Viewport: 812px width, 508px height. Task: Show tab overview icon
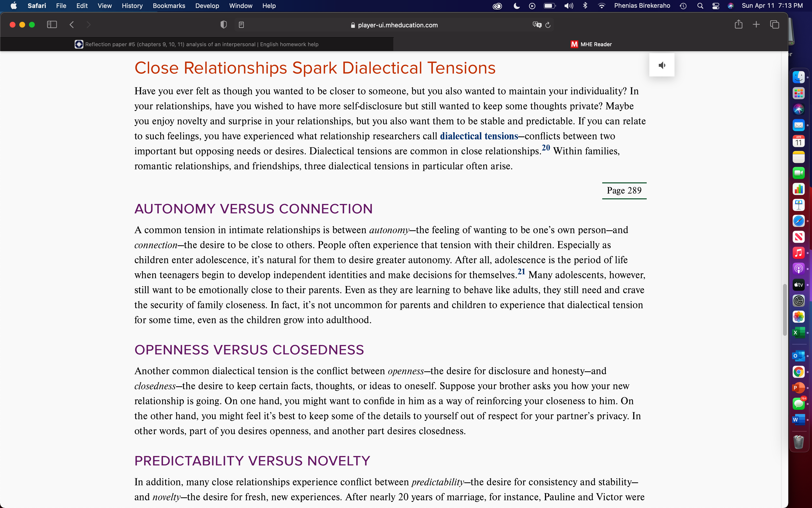tap(774, 24)
